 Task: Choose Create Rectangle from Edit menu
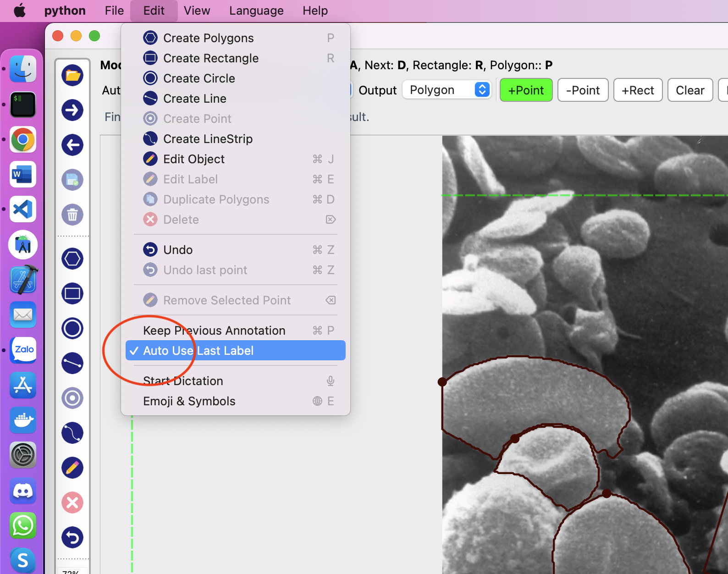pyautogui.click(x=211, y=58)
